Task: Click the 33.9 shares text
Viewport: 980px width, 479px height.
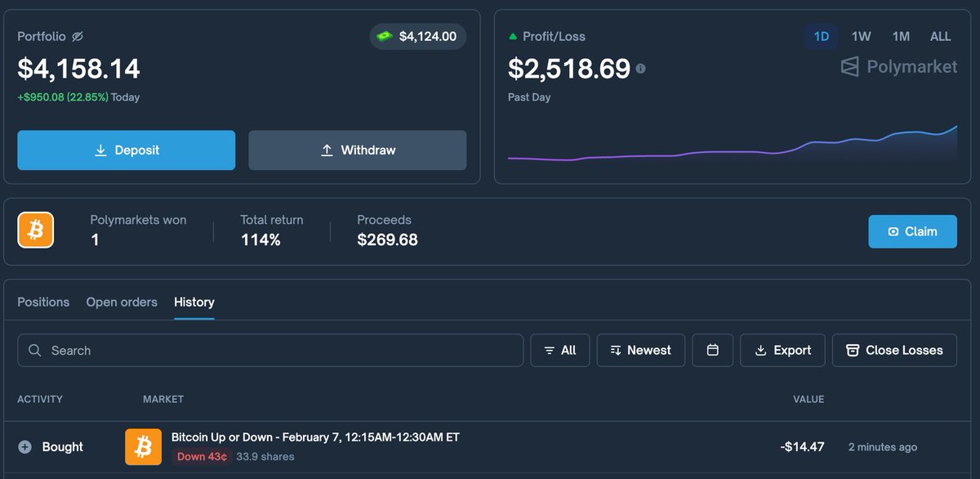Action: tap(265, 456)
